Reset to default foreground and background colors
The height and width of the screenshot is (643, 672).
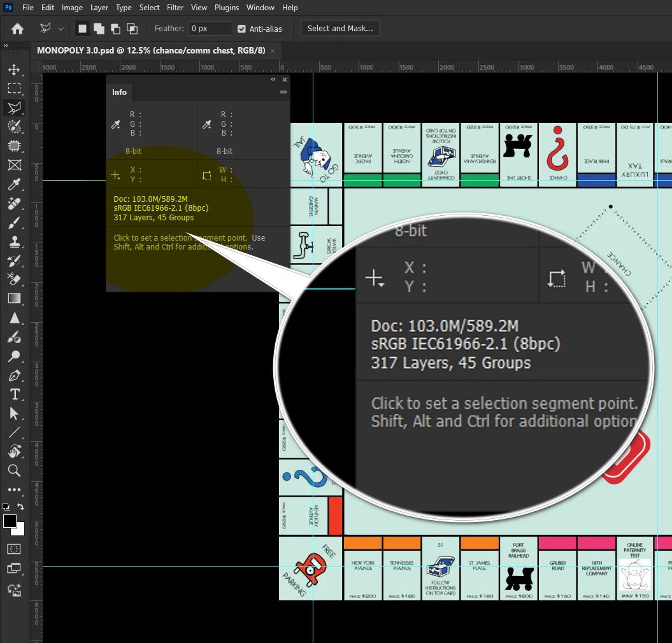[x=6, y=506]
